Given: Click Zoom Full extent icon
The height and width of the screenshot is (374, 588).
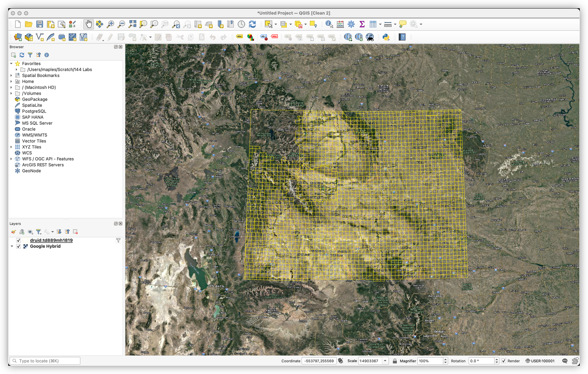Looking at the screenshot, I should pyautogui.click(x=132, y=24).
